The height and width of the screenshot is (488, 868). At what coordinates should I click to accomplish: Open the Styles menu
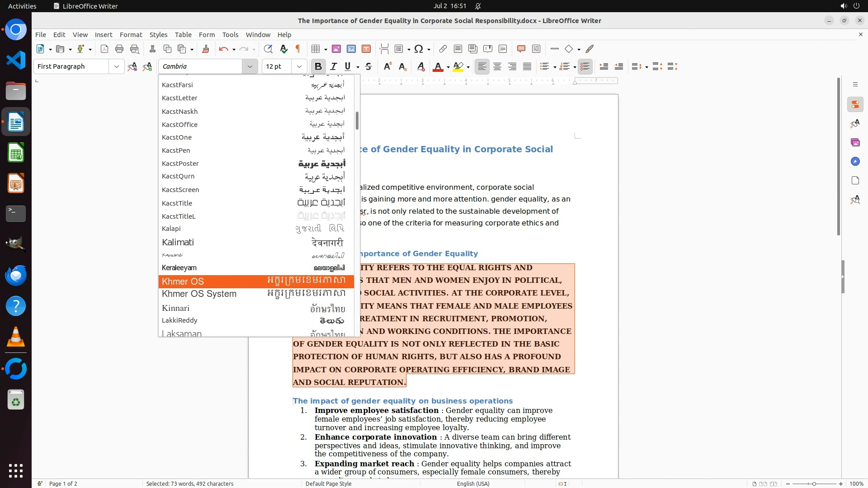(x=158, y=35)
